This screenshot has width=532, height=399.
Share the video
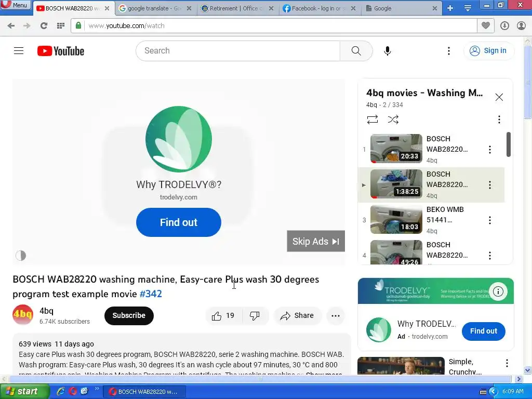click(297, 316)
